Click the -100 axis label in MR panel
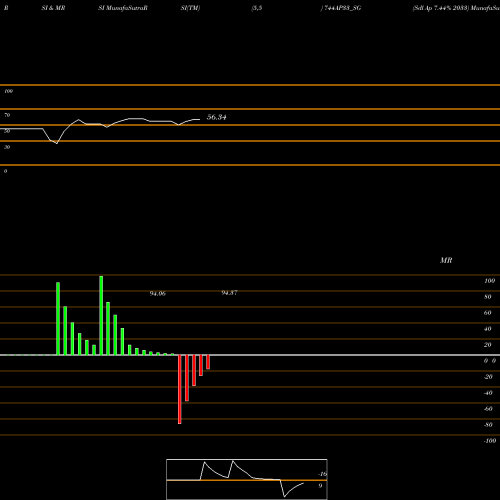This screenshot has width=500, height=500. [490, 441]
